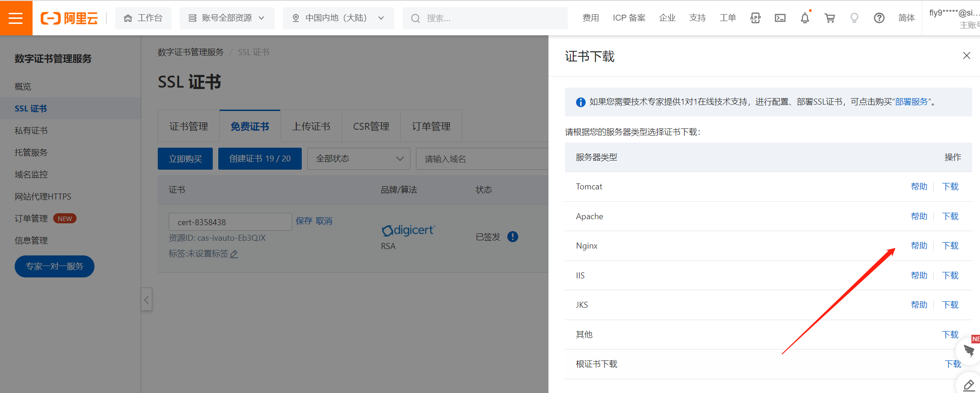The image size is (980, 393).
Task: Switch to the 证书管理 tab
Action: pos(188,126)
